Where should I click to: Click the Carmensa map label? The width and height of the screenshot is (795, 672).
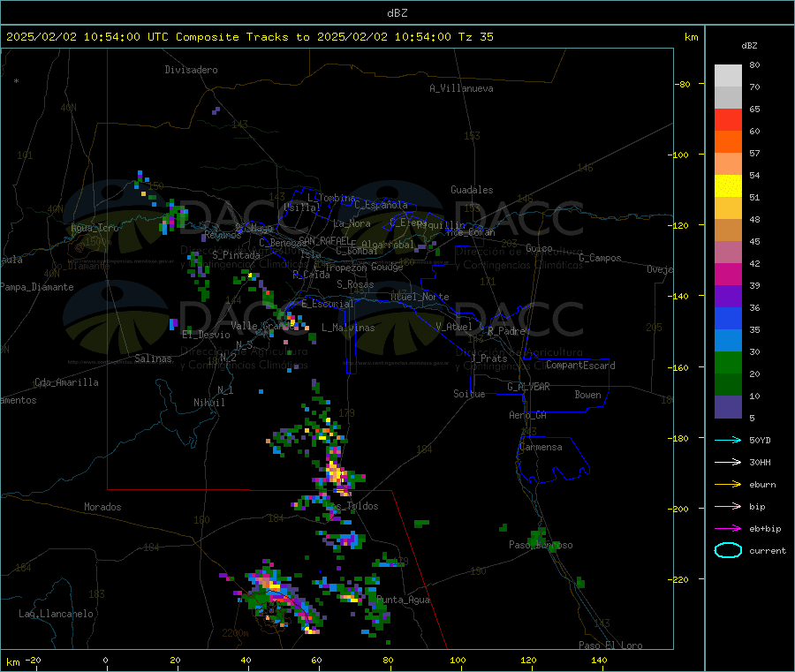point(541,447)
